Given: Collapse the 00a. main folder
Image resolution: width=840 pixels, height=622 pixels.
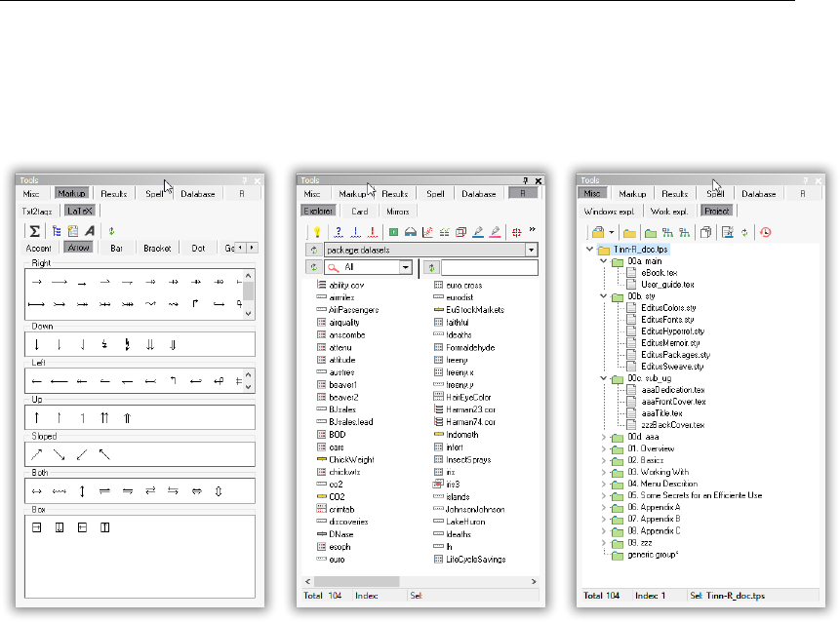Looking at the screenshot, I should 604,261.
